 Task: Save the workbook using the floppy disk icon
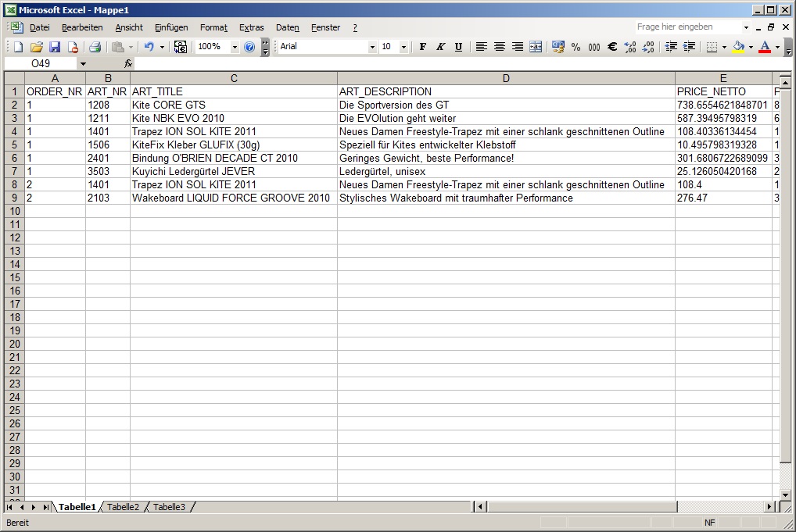click(x=55, y=47)
